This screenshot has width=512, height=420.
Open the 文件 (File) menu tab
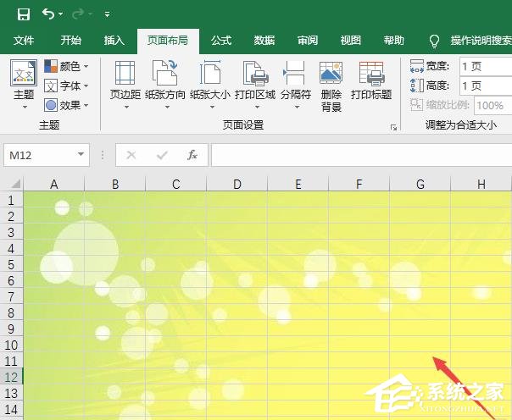coord(24,40)
